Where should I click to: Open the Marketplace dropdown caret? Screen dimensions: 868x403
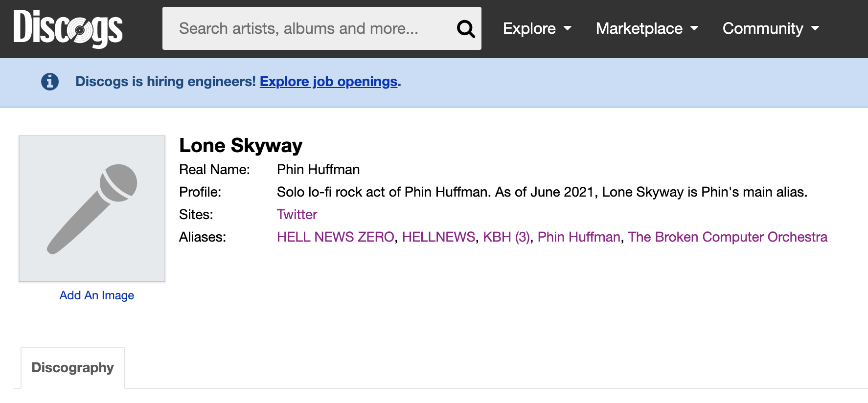tap(694, 28)
